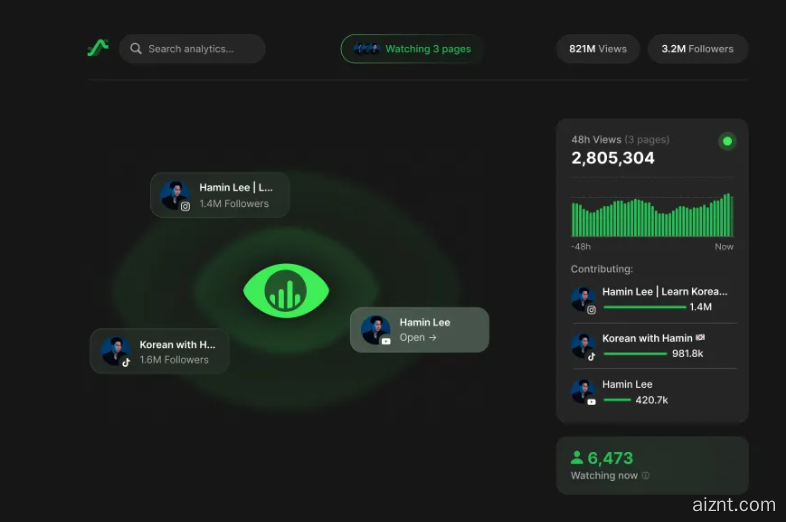Viewport: 786px width, 522px height.
Task: Click the 3.2M Followers pill
Action: [697, 49]
